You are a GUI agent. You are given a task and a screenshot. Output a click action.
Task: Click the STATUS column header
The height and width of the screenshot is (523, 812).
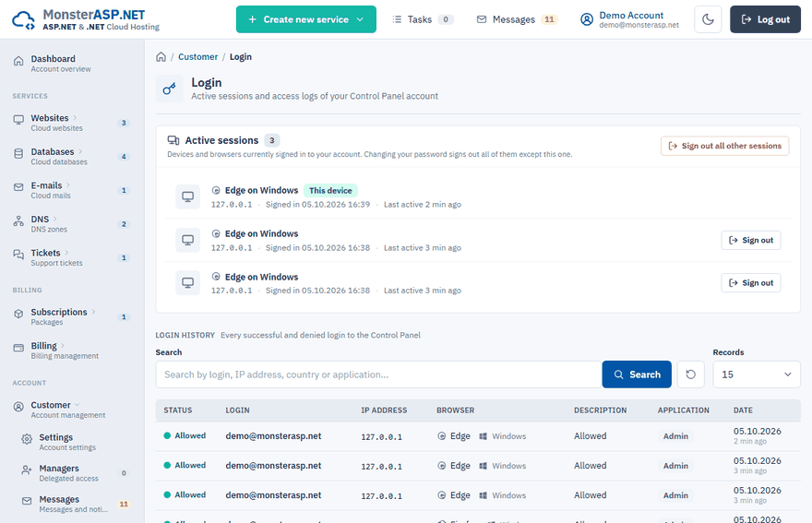point(177,410)
